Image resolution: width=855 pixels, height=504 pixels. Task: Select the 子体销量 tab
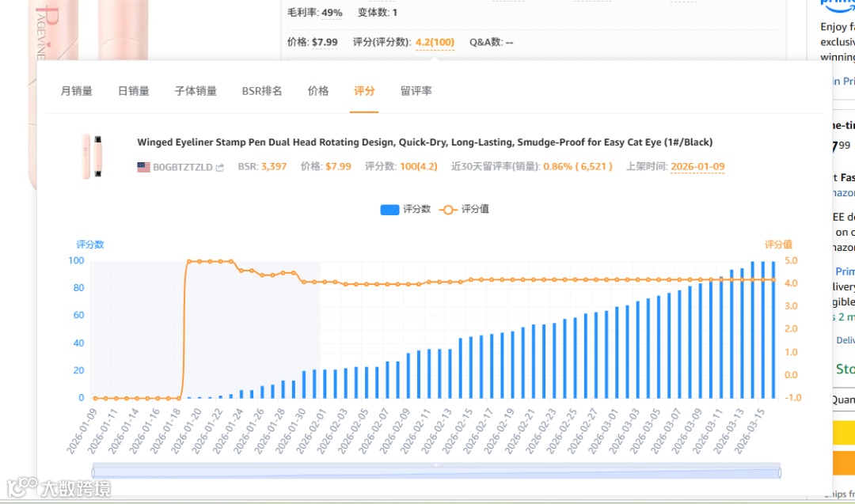(196, 91)
